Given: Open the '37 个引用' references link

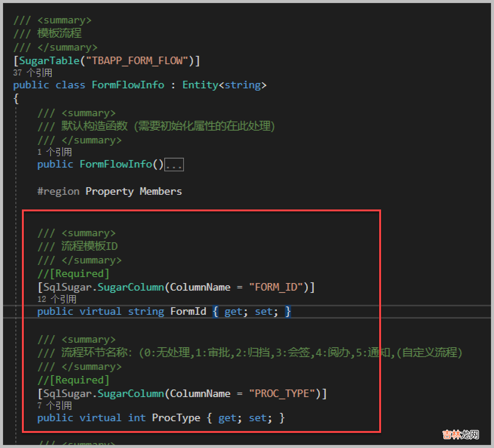Looking at the screenshot, I should tap(32, 72).
